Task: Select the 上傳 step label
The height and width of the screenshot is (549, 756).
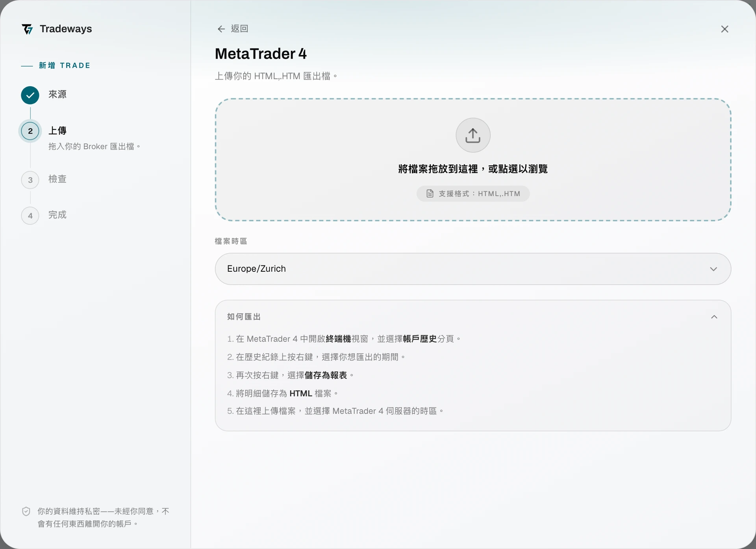Action: [57, 131]
